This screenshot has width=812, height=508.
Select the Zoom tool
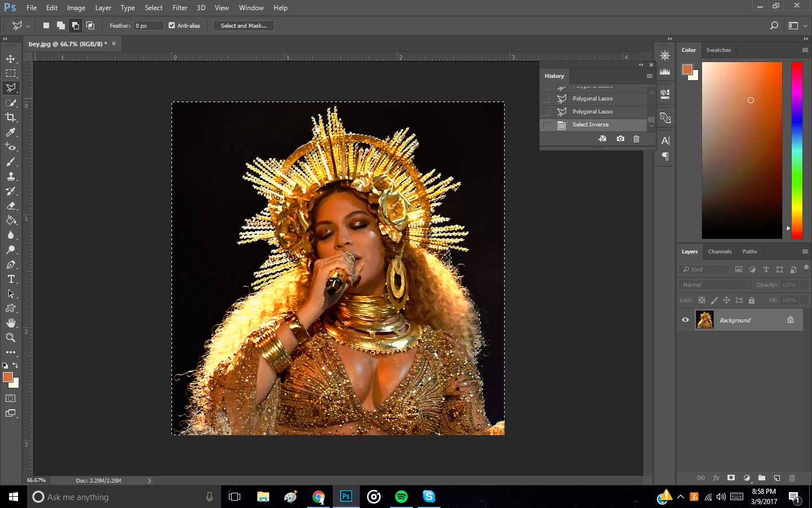pyautogui.click(x=11, y=338)
